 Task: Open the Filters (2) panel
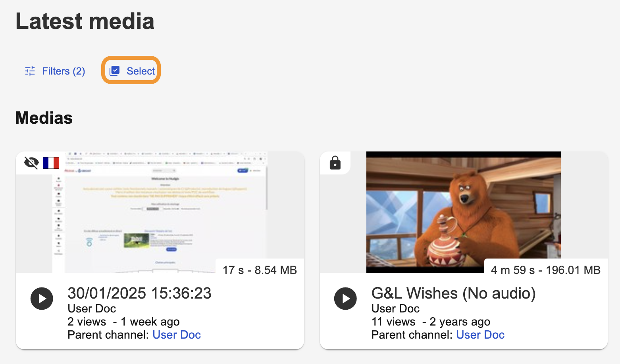click(x=55, y=71)
